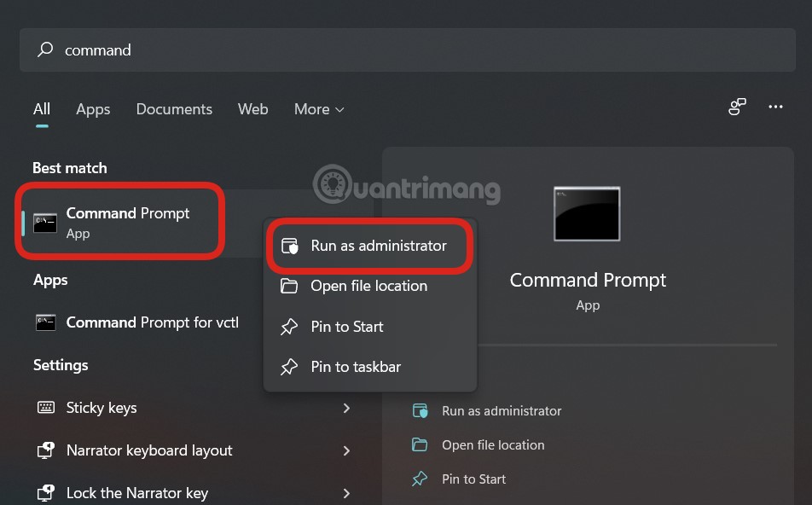This screenshot has width=812, height=505.
Task: Click Pin to Start in preview pane
Action: tap(473, 479)
